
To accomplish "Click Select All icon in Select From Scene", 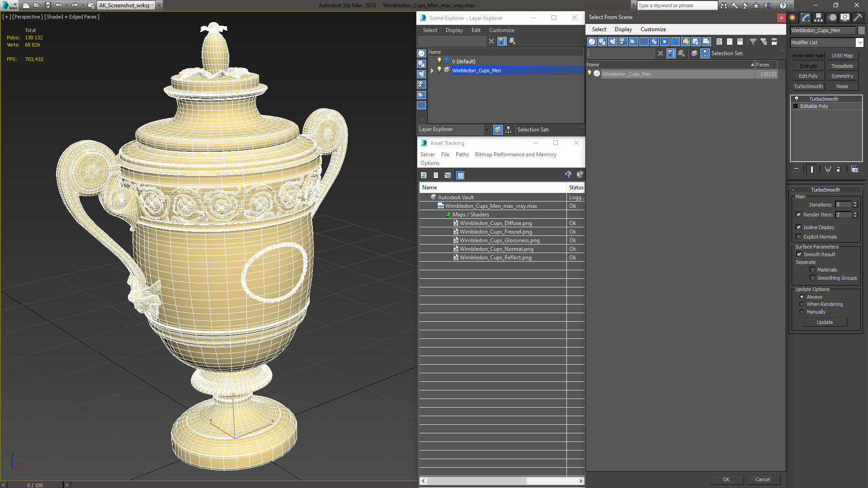I will [x=719, y=42].
